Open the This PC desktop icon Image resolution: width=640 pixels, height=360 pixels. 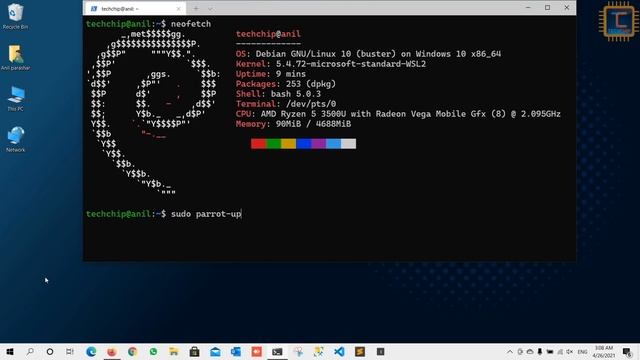(16, 98)
